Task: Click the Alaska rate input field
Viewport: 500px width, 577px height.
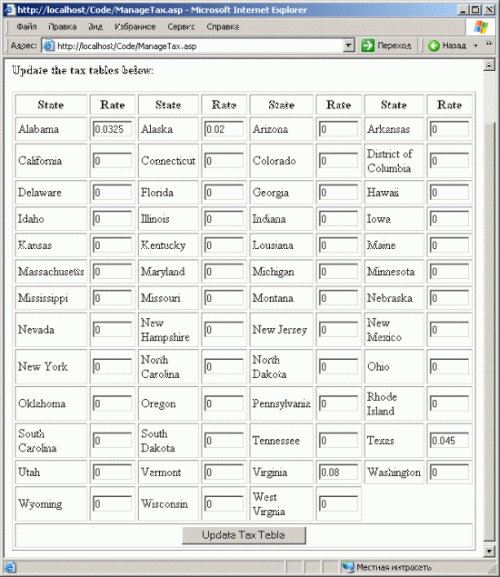Action: click(x=224, y=129)
